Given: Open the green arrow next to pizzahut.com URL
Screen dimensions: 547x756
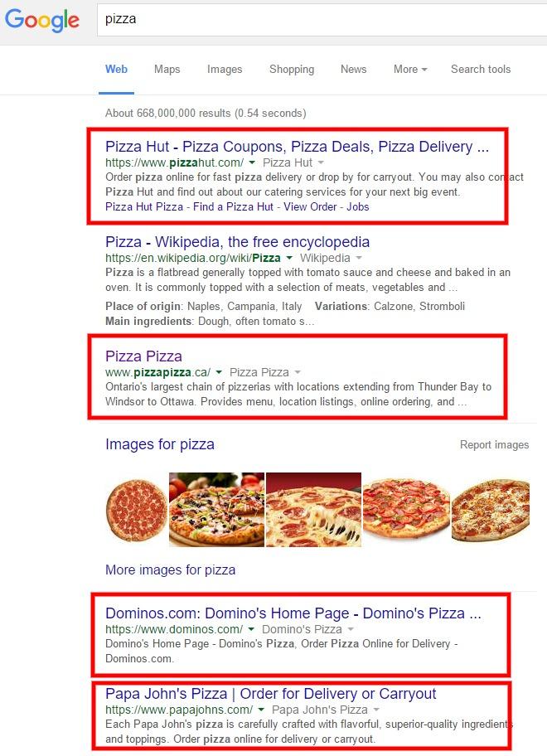Looking at the screenshot, I should 252,162.
